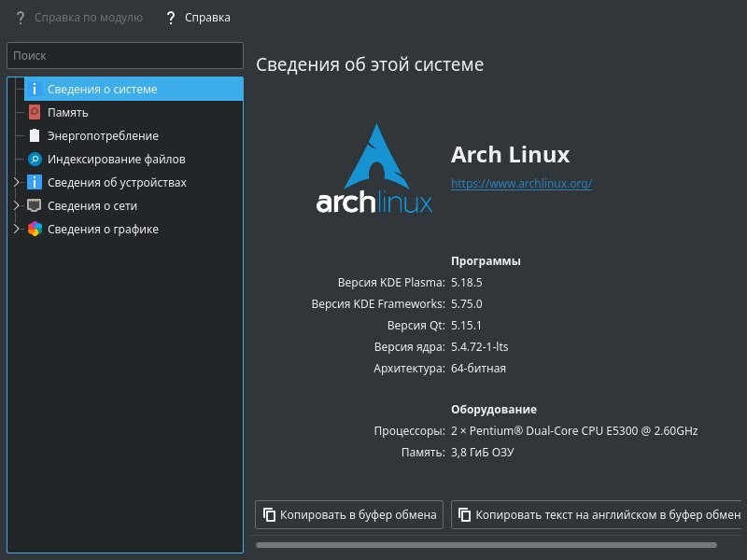Click the architecture value 64-битная
This screenshot has width=747, height=560.
click(x=478, y=368)
